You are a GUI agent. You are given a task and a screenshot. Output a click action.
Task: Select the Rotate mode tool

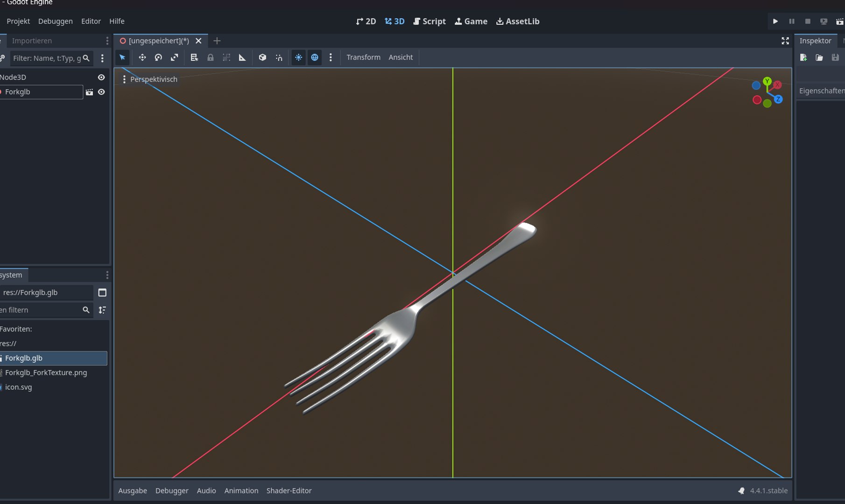158,57
